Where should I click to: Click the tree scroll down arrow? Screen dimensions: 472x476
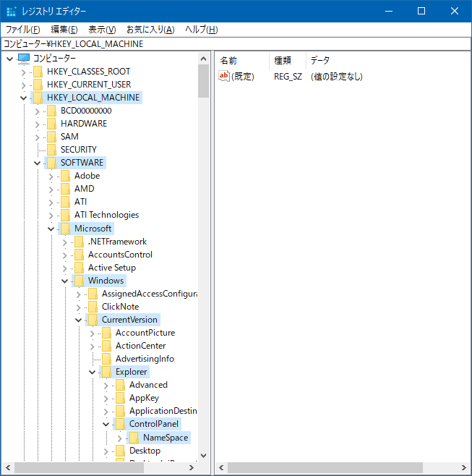click(204, 456)
